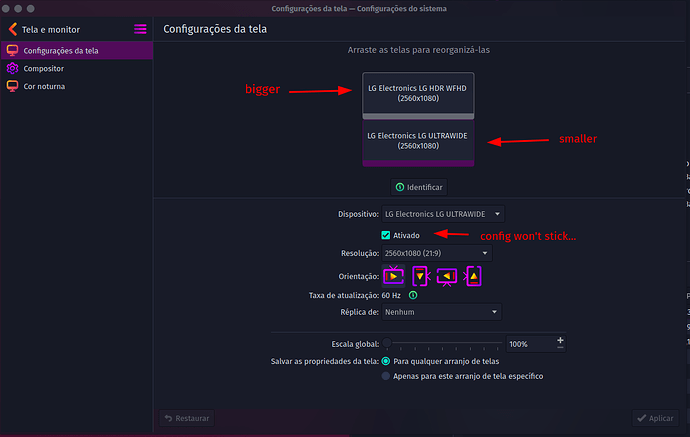
Task: Click the Escala global slider handle
Action: 387,343
